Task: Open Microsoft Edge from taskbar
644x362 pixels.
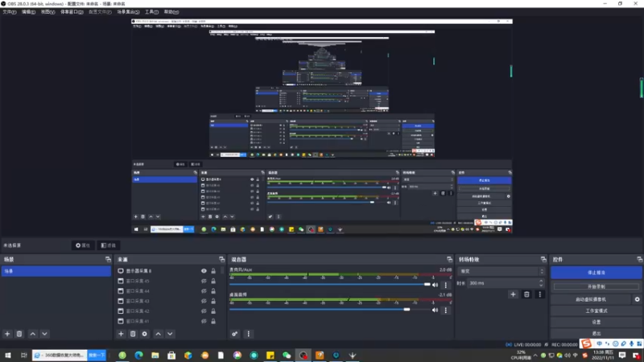Action: pos(138,355)
